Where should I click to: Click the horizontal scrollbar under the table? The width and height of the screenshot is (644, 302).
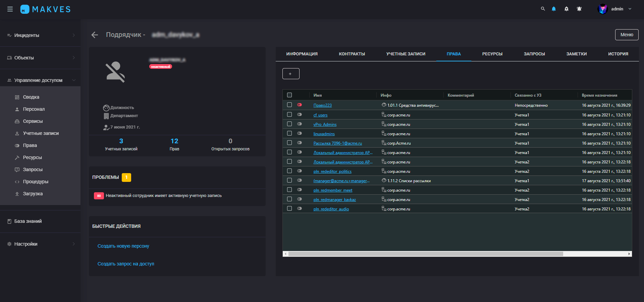[425, 254]
